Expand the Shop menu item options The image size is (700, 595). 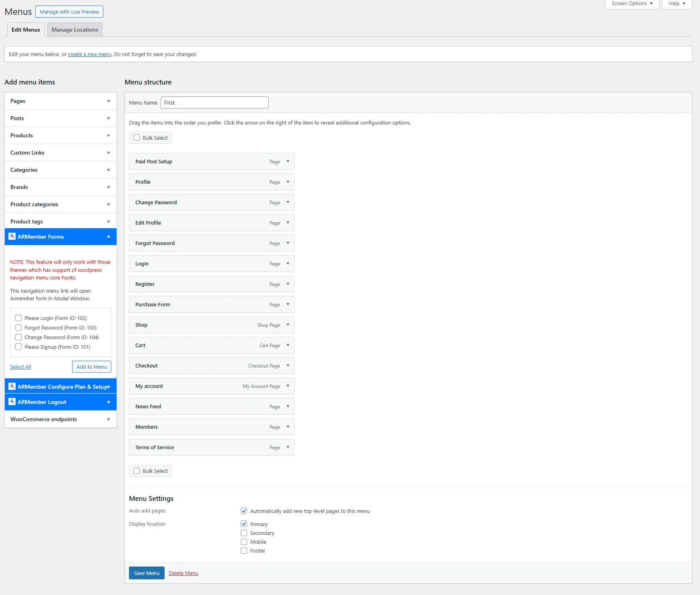(x=288, y=325)
